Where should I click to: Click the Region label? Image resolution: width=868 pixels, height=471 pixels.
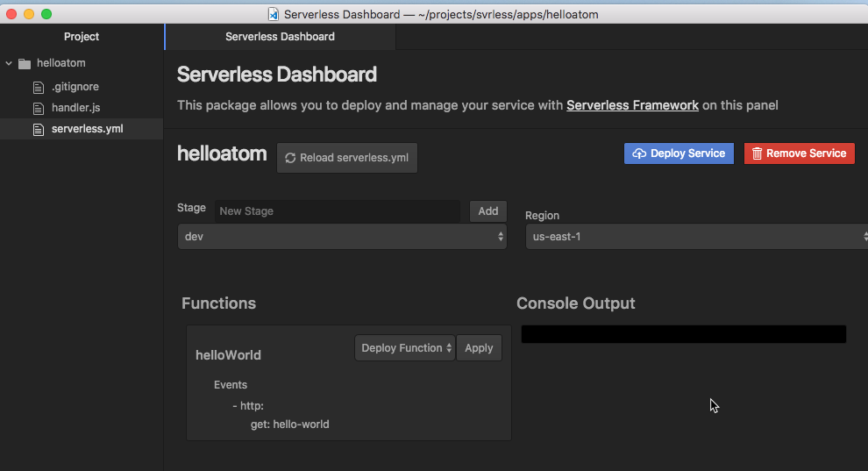pos(542,215)
